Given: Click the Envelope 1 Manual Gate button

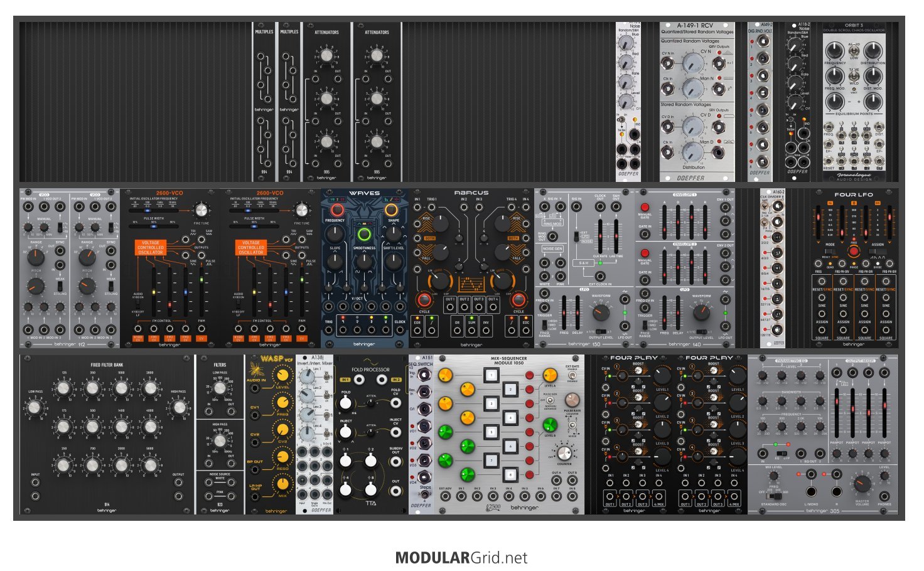Looking at the screenshot, I should [645, 208].
